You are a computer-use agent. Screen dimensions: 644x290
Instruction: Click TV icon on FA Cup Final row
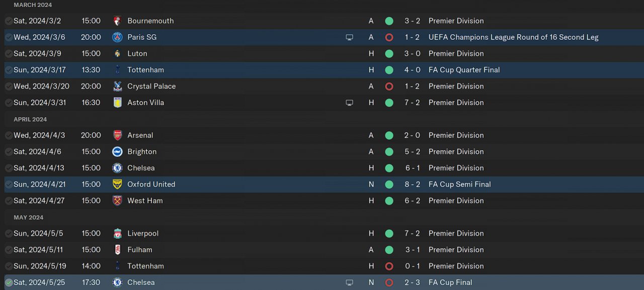tap(349, 282)
